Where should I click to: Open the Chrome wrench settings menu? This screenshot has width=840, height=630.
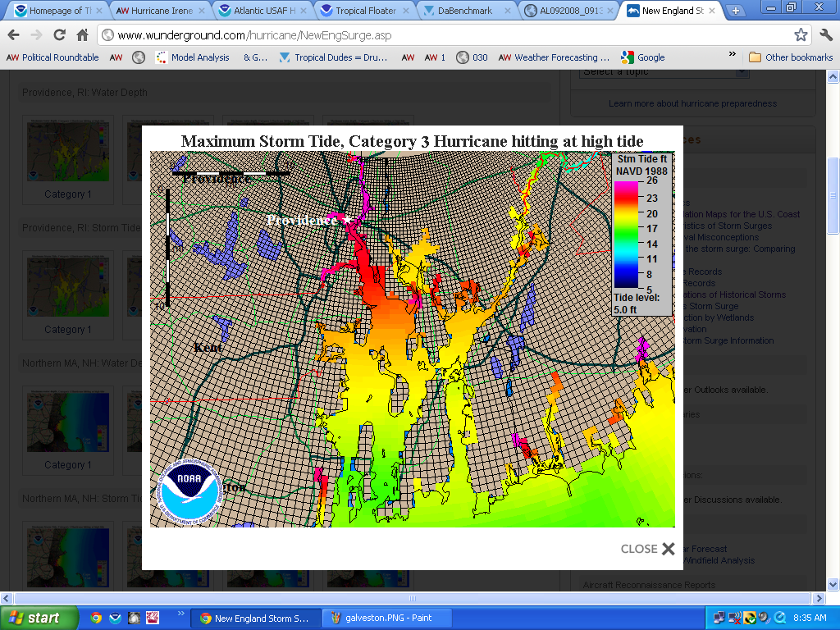point(825,35)
